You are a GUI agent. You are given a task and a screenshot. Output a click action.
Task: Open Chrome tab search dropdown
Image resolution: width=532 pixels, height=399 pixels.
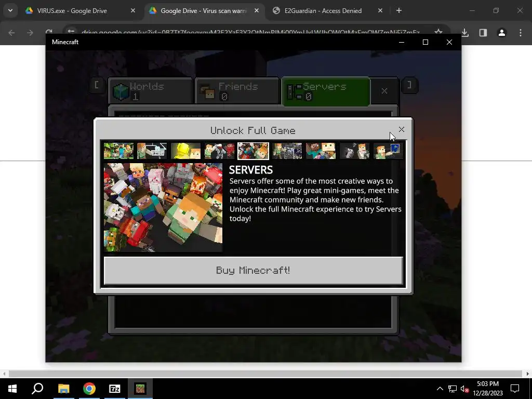click(10, 10)
